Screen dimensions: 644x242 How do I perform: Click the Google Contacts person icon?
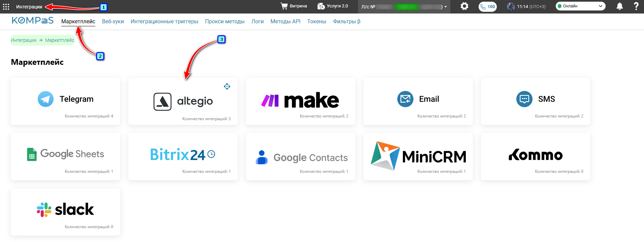(x=262, y=157)
